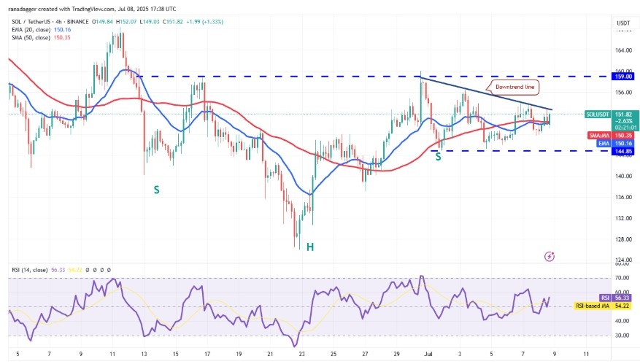640x364 pixels.
Task: Select the 159.00 resistance price label
Action: coord(623,77)
